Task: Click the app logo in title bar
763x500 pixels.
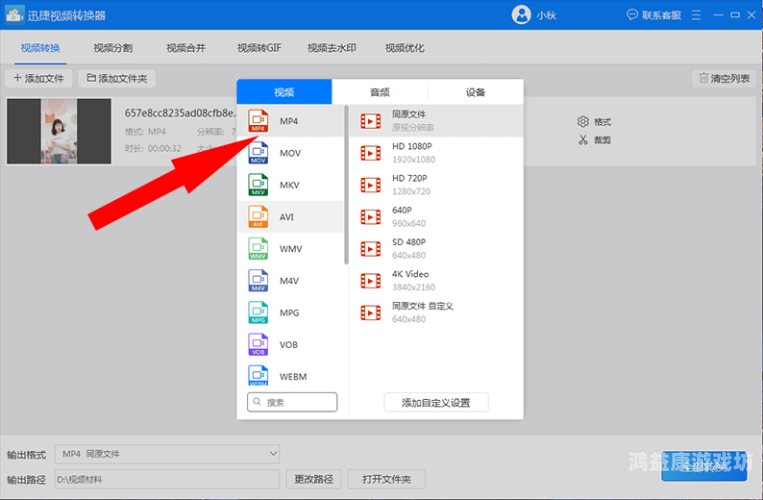Action: pyautogui.click(x=14, y=15)
